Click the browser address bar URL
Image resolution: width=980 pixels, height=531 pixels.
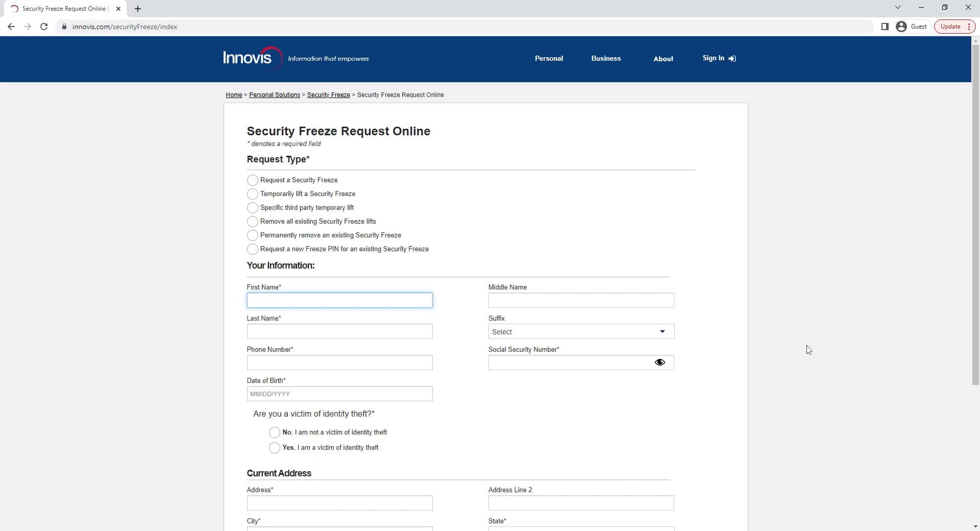pyautogui.click(x=125, y=27)
